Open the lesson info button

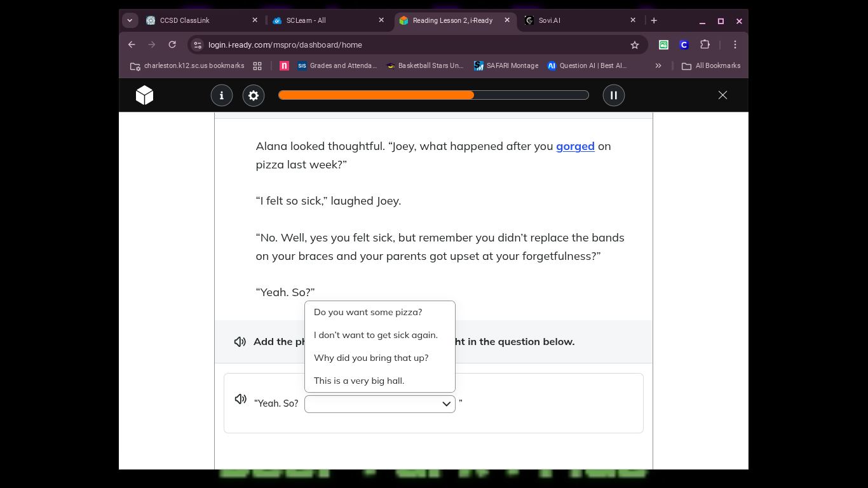(222, 95)
